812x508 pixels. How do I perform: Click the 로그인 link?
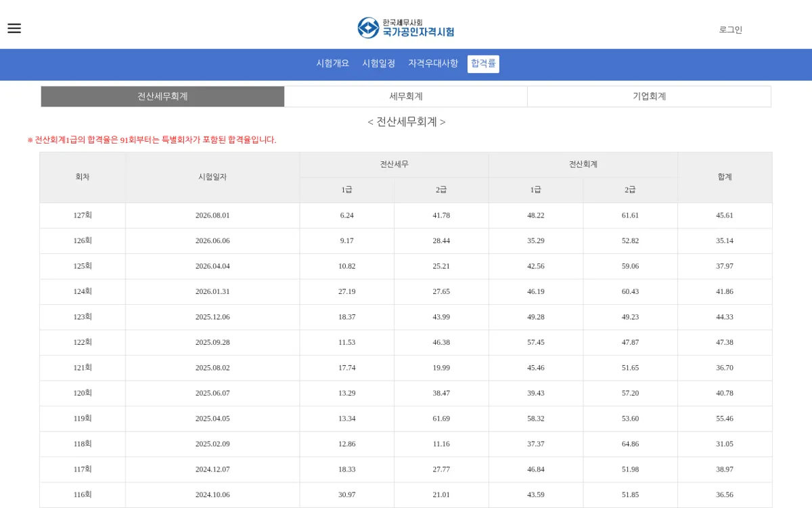(x=730, y=30)
